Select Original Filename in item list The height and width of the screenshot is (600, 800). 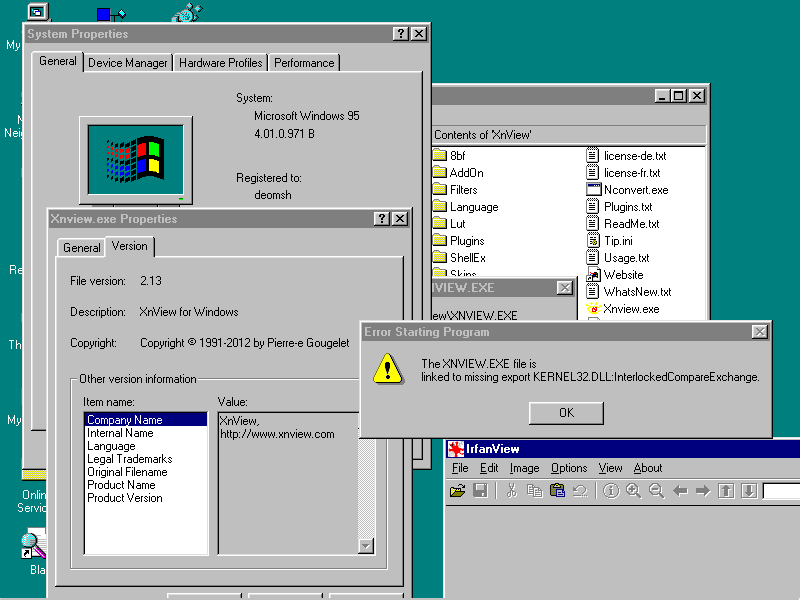145,472
